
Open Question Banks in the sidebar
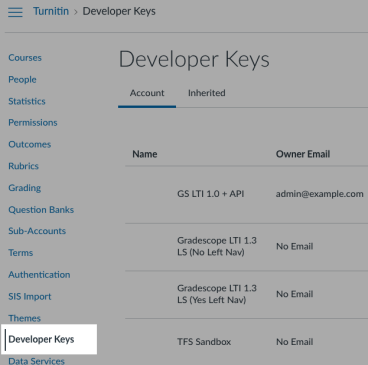click(41, 210)
